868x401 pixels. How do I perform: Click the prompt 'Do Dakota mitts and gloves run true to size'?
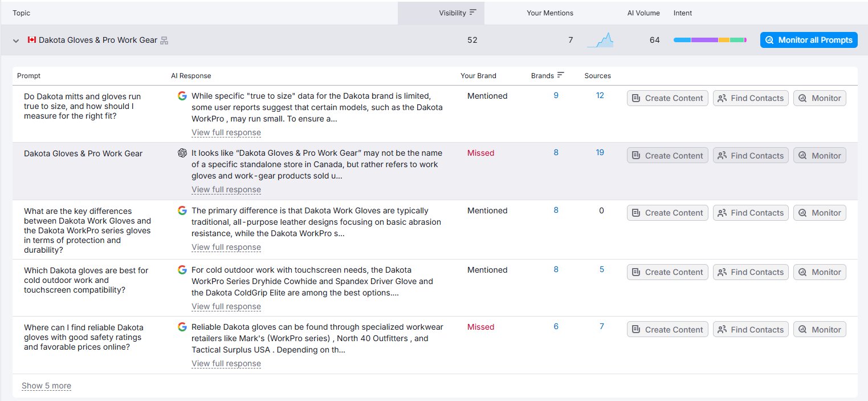[82, 106]
